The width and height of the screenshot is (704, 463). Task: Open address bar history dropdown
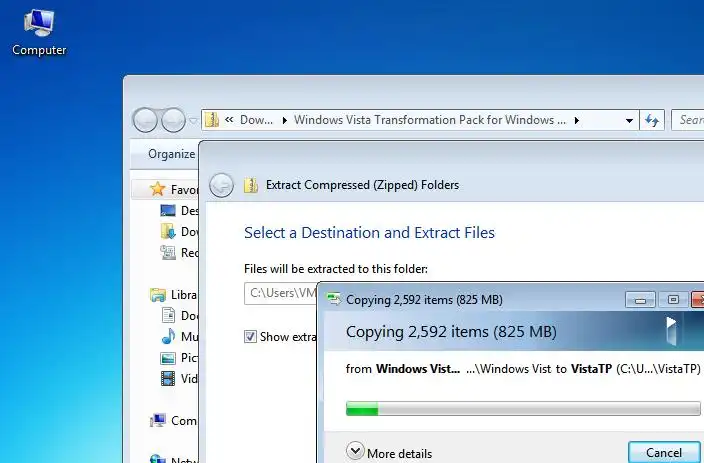click(629, 120)
